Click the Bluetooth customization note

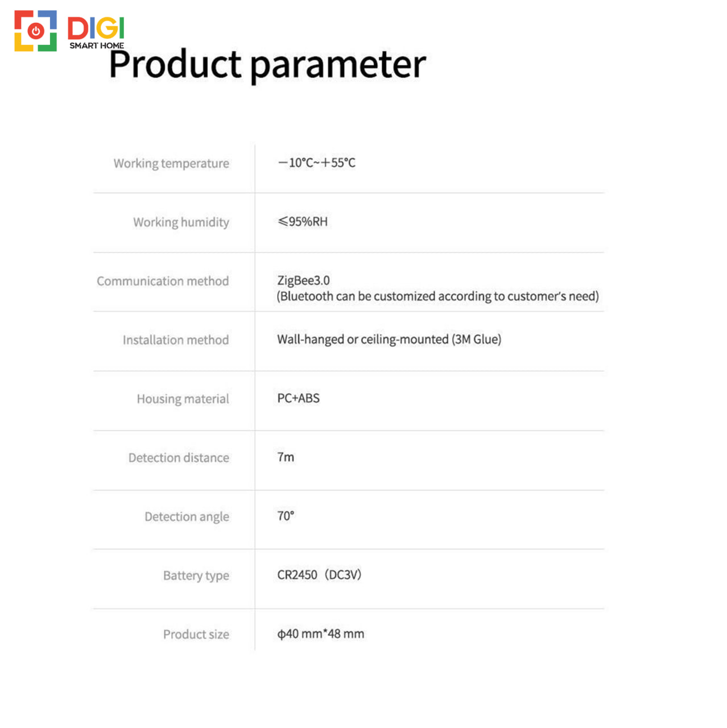click(x=437, y=296)
